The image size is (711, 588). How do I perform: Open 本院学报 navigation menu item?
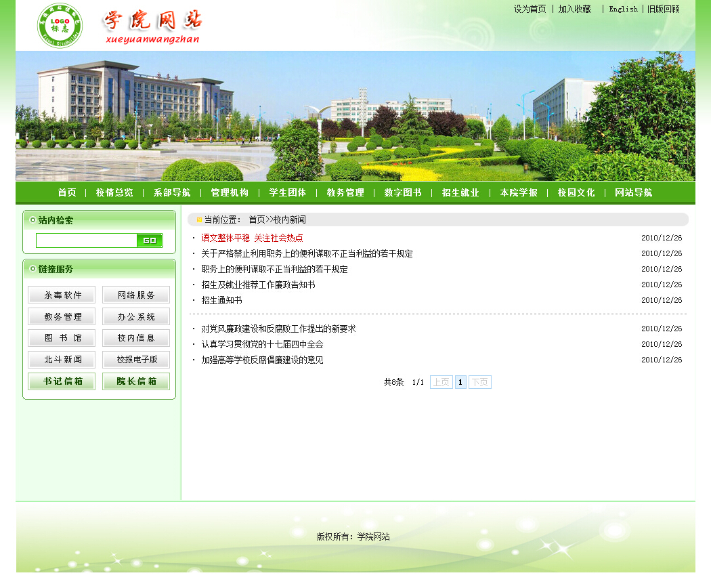[x=519, y=193]
